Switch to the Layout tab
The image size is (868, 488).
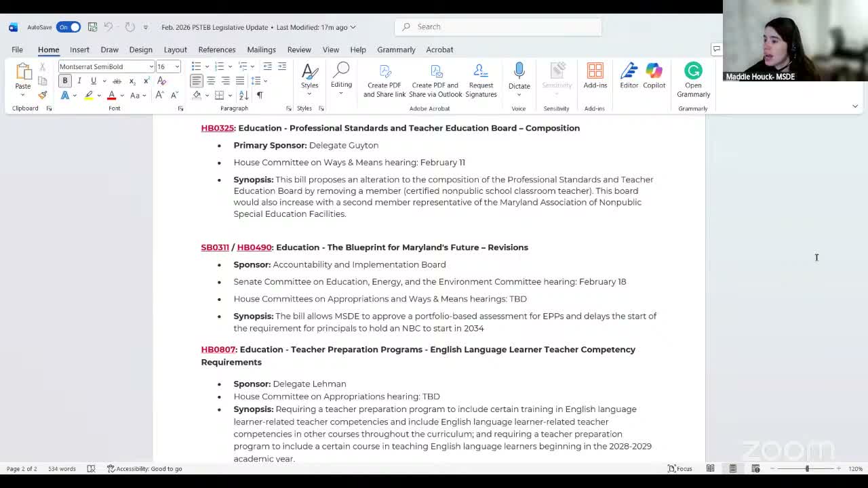pos(175,49)
